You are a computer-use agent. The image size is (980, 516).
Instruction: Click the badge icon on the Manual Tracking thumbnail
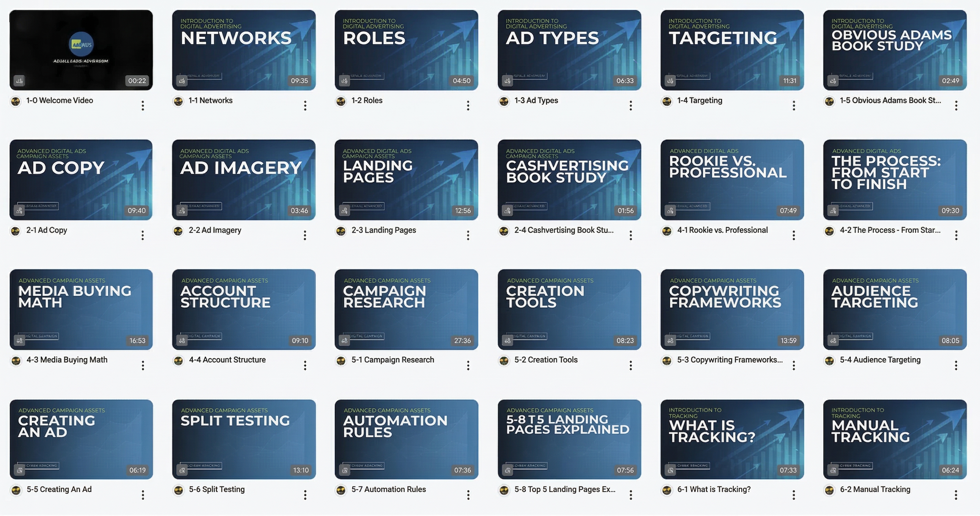[832, 470]
